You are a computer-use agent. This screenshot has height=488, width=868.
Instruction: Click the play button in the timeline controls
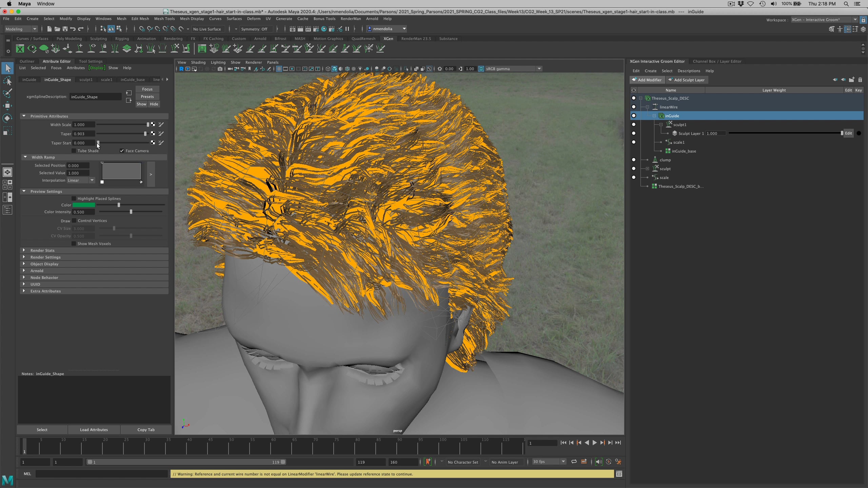595,443
